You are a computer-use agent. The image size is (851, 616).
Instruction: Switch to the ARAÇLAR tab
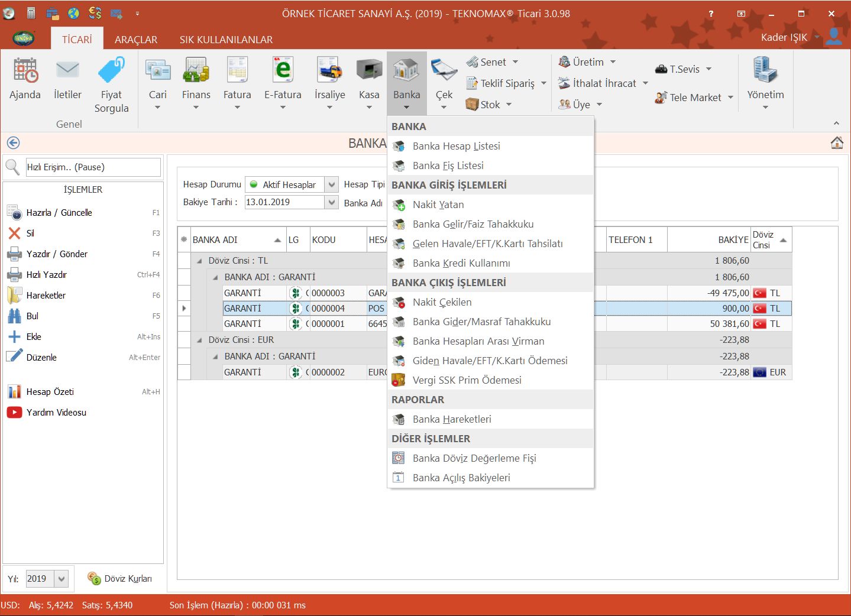pos(136,40)
